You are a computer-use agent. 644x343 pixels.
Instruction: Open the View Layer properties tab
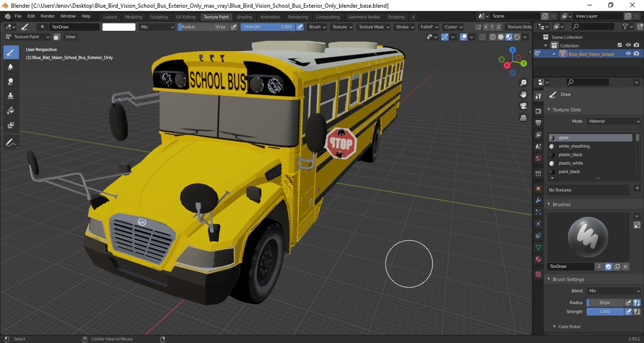click(538, 134)
